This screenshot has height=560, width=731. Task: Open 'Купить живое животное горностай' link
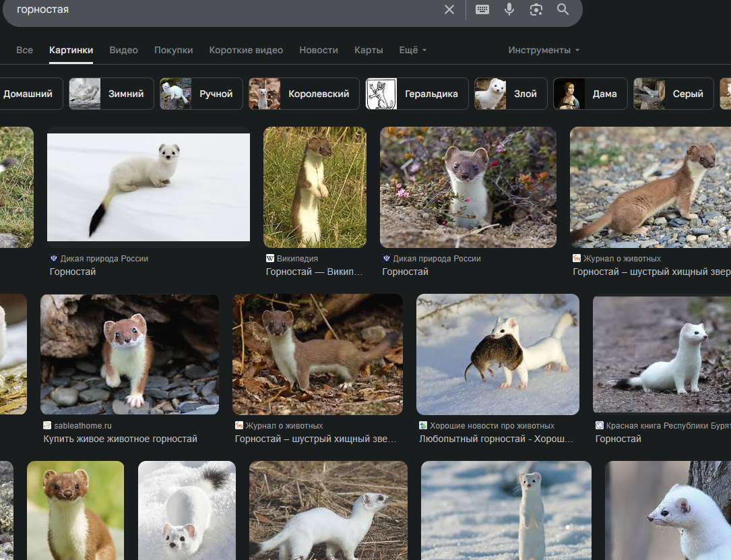[x=120, y=439]
